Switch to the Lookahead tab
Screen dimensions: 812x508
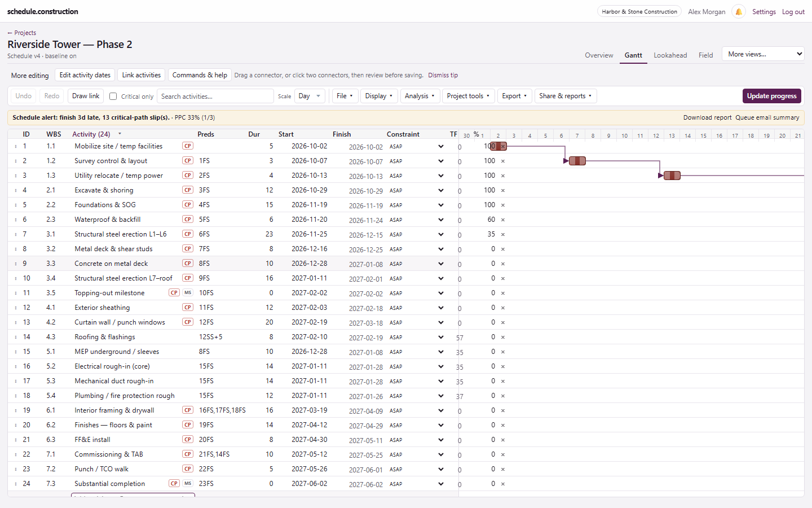(670, 55)
